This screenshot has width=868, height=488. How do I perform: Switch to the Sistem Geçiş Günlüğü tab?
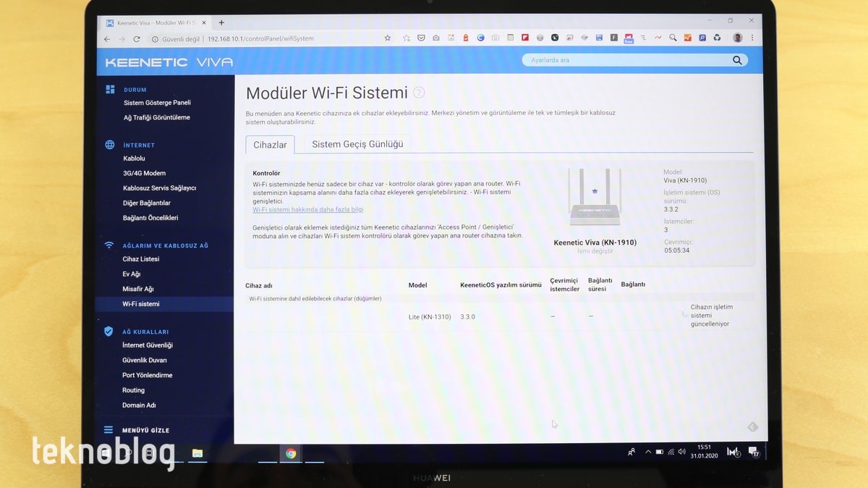pyautogui.click(x=357, y=144)
